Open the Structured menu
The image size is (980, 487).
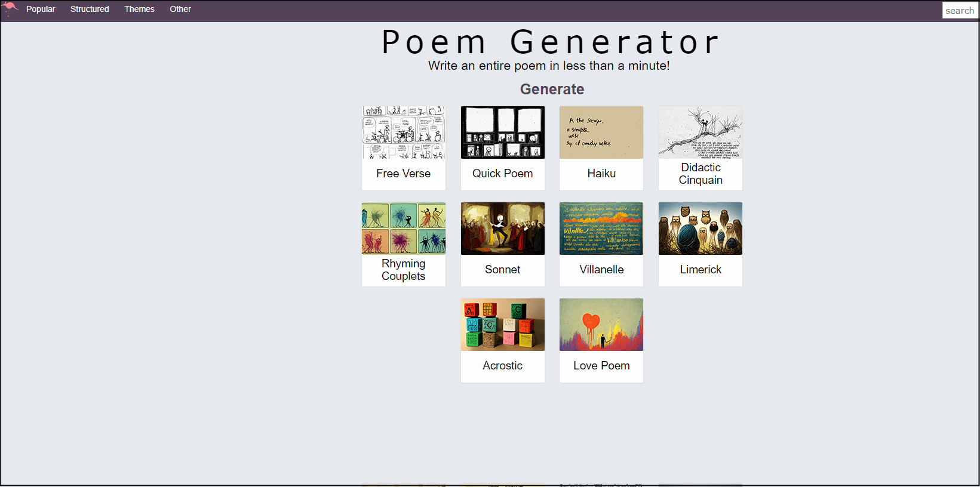point(90,9)
